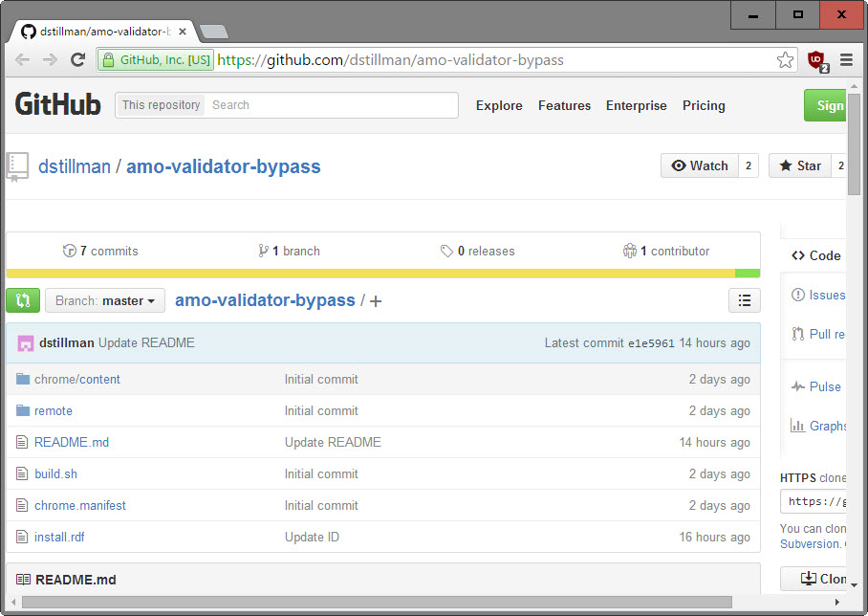Open the Chrome hamburger menu
Screen dimensions: 868x616
tap(846, 60)
